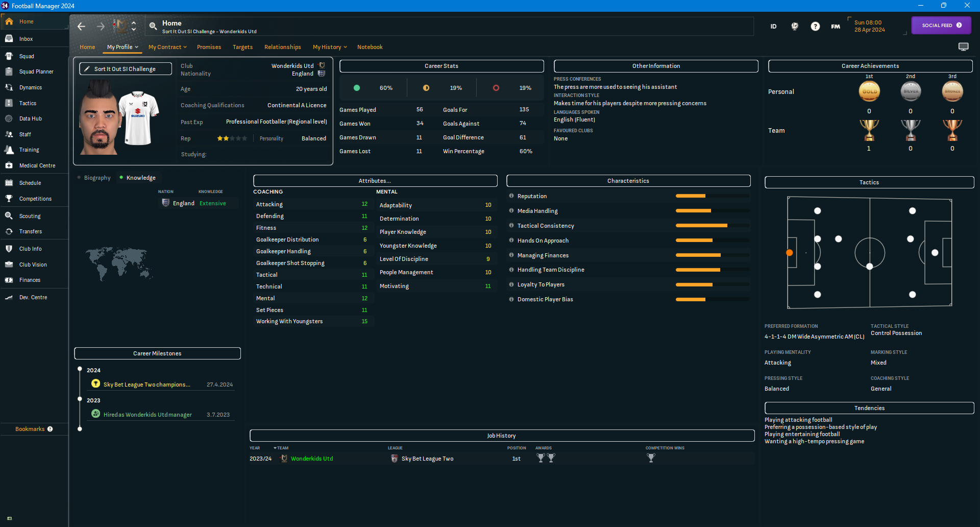This screenshot has height=527, width=980.
Task: Open the help question mark icon
Action: click(x=815, y=26)
